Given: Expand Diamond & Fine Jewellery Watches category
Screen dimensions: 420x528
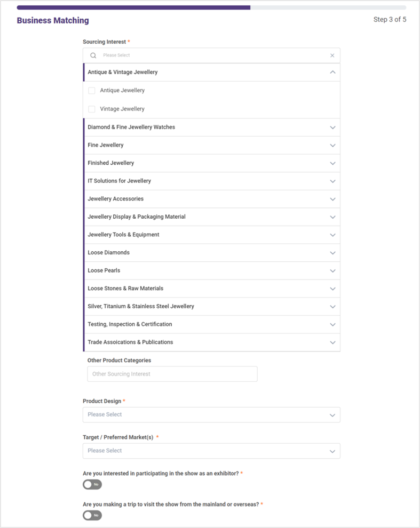Looking at the screenshot, I should [332, 127].
